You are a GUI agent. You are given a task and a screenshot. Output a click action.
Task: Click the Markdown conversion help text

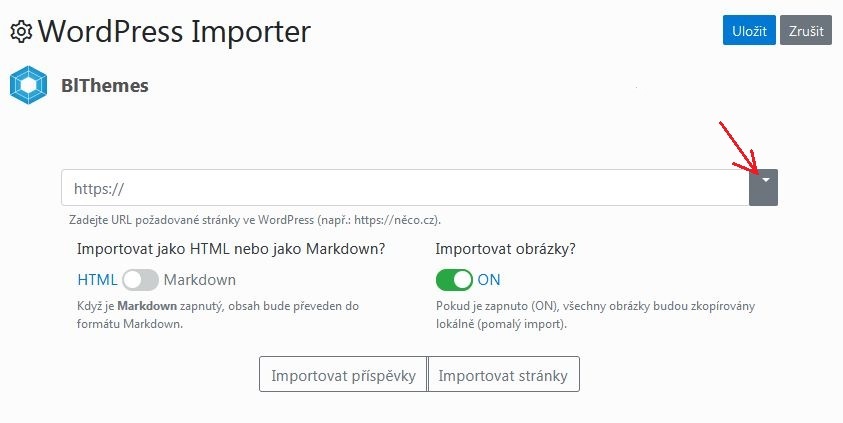[x=218, y=315]
